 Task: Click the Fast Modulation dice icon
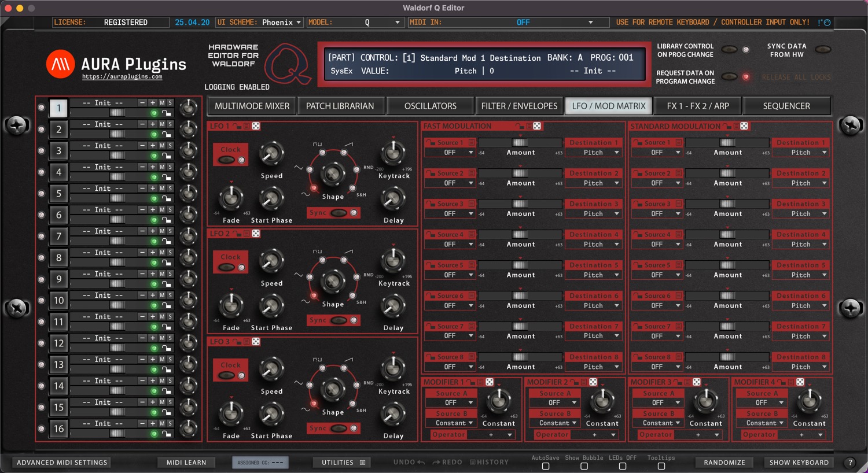click(537, 126)
